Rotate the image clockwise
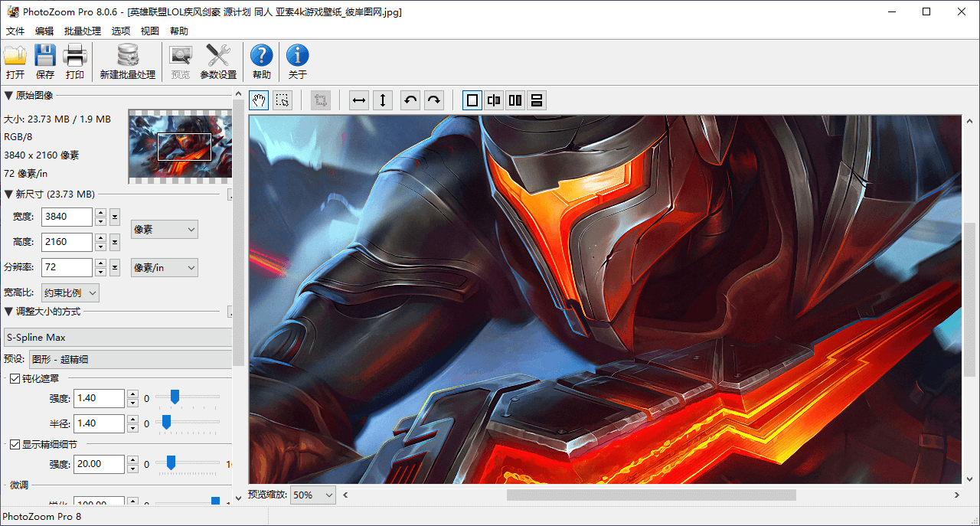 click(434, 100)
